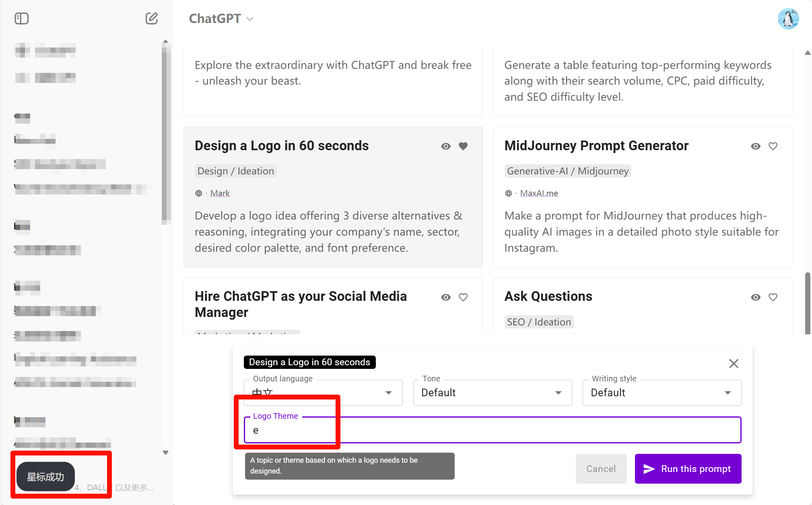Open the MidJourney Prompt Generator card title
Screen dimensions: 812x505
(x=596, y=146)
